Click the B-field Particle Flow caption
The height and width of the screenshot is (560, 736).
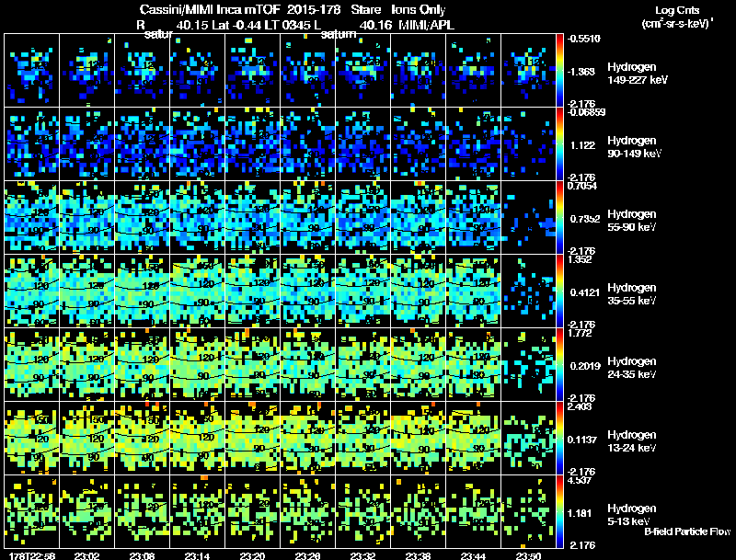687,531
